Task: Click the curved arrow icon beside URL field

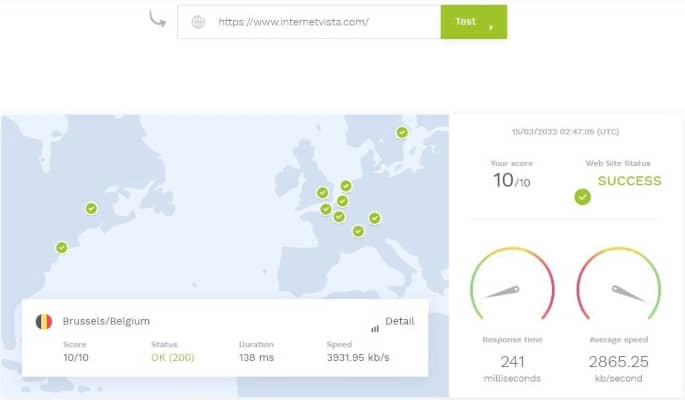Action: (157, 19)
